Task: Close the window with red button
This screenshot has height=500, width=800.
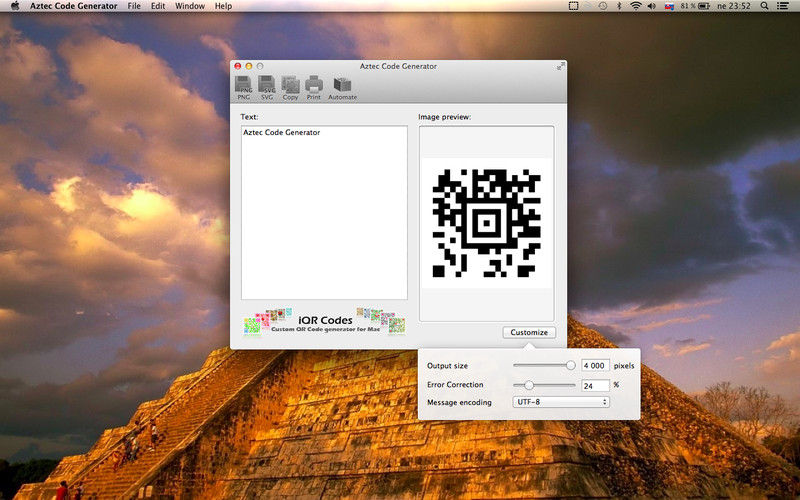Action: [238, 66]
